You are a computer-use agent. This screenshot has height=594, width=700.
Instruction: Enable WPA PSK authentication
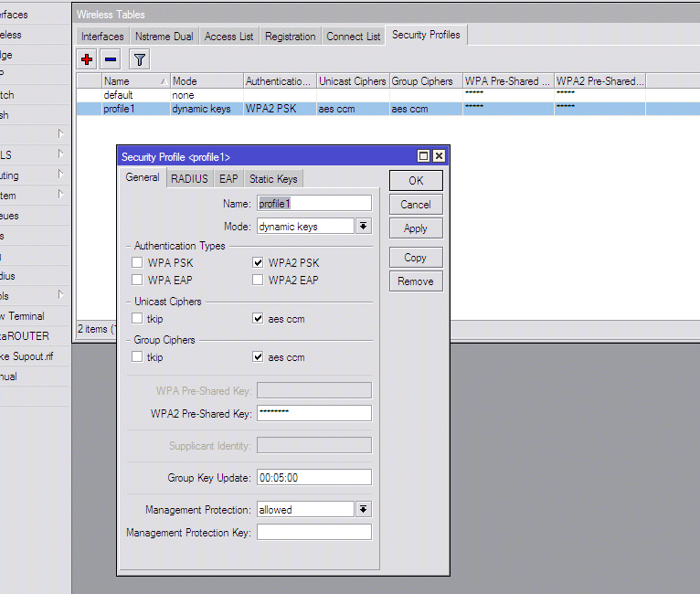(137, 262)
